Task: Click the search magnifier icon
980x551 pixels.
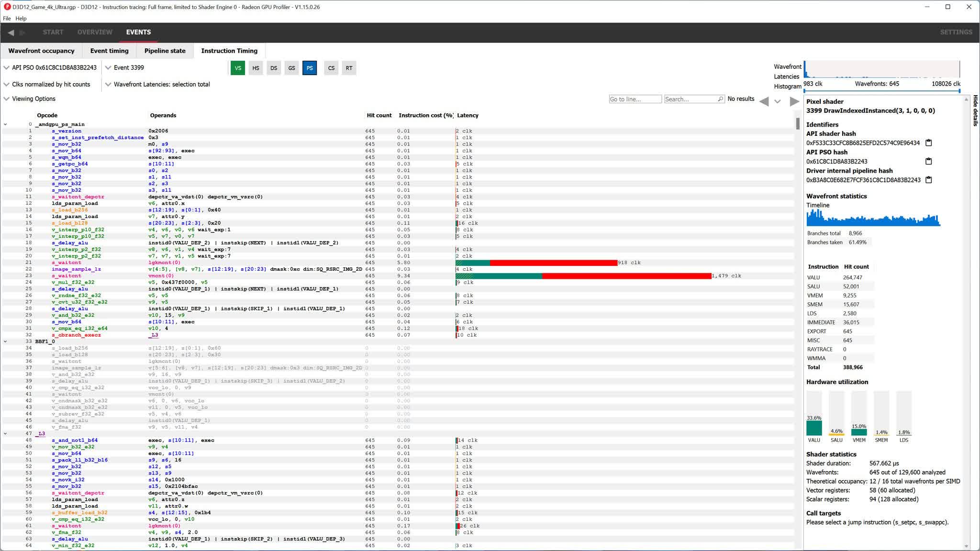Action: click(x=720, y=99)
